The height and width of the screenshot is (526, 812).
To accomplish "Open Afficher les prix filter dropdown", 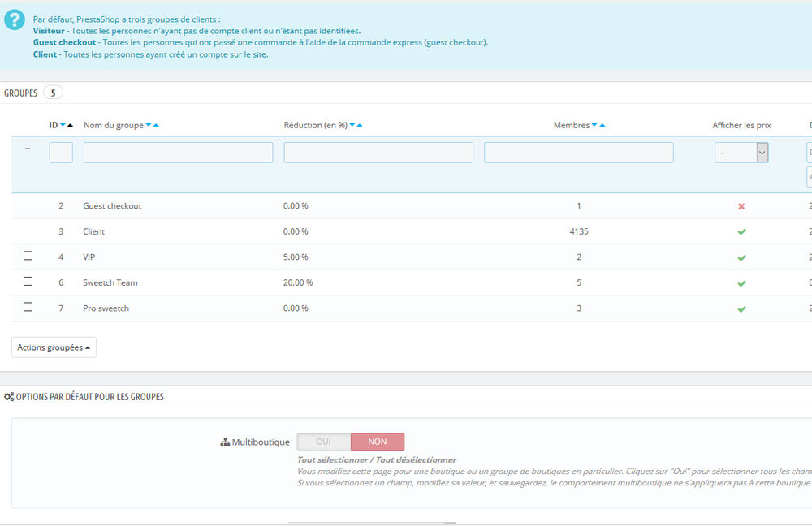I will 741,153.
